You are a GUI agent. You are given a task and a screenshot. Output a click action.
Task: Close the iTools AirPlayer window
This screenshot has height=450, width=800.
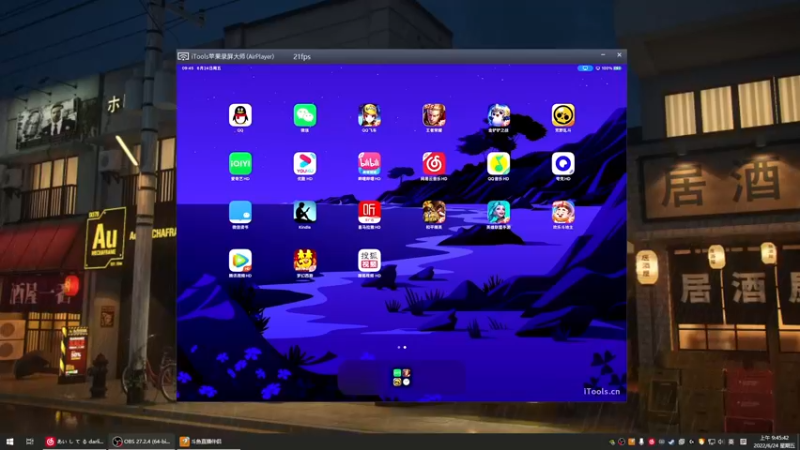coord(619,55)
